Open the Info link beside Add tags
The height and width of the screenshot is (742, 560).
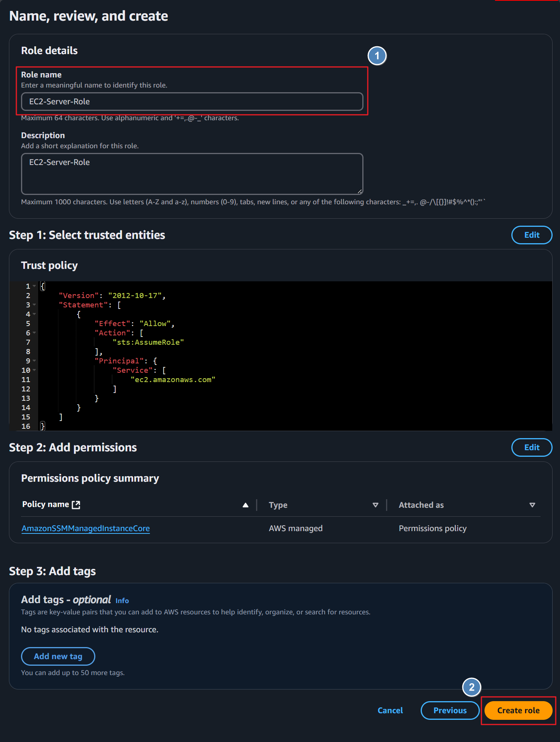pyautogui.click(x=122, y=600)
